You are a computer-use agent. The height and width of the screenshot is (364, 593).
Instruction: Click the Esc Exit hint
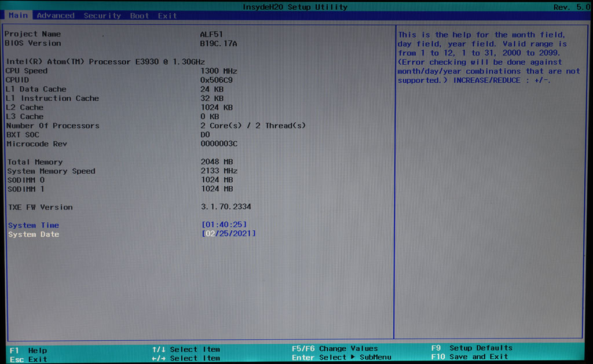(x=28, y=359)
